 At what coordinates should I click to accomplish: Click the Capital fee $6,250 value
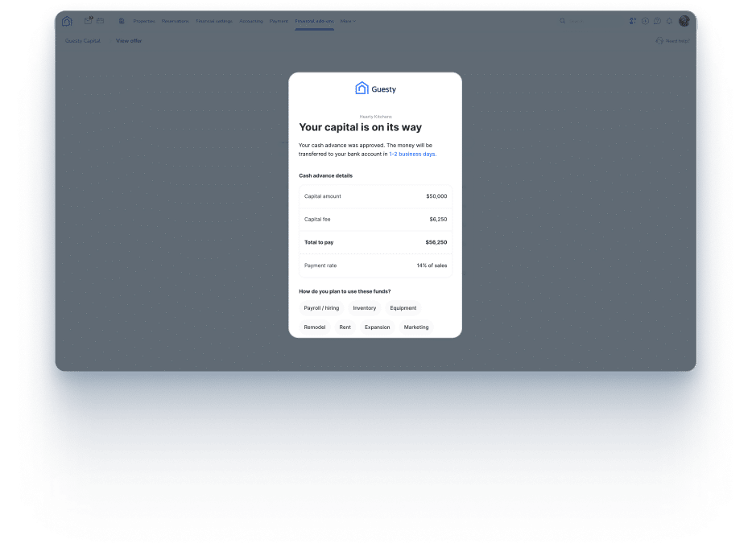click(x=438, y=219)
